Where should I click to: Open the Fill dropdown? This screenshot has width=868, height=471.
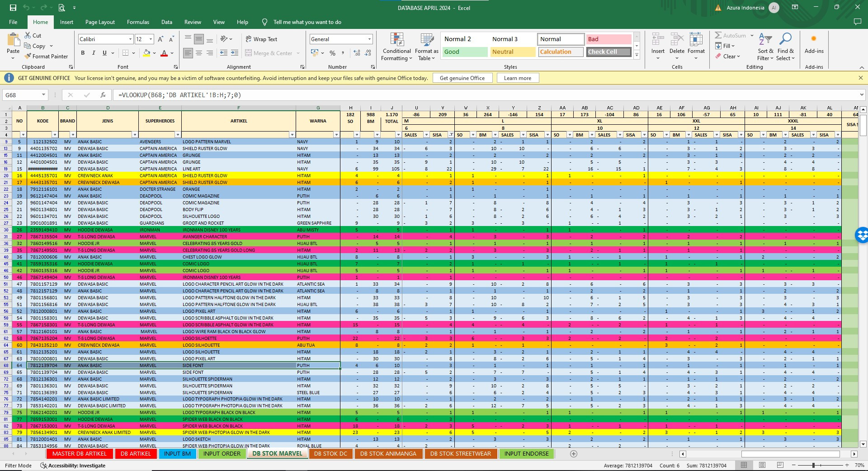tap(725, 46)
